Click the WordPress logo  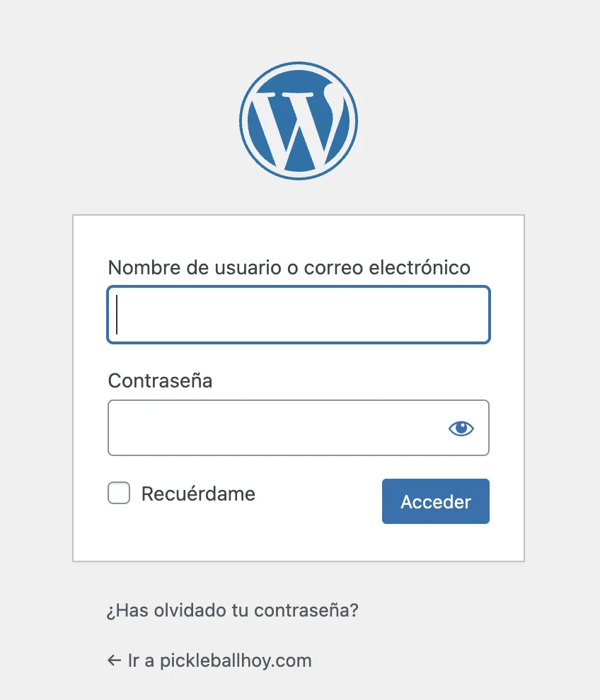point(299,119)
